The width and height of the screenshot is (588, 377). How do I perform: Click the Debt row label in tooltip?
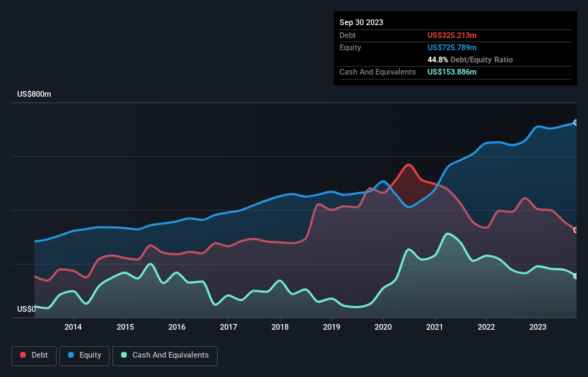pyautogui.click(x=347, y=35)
